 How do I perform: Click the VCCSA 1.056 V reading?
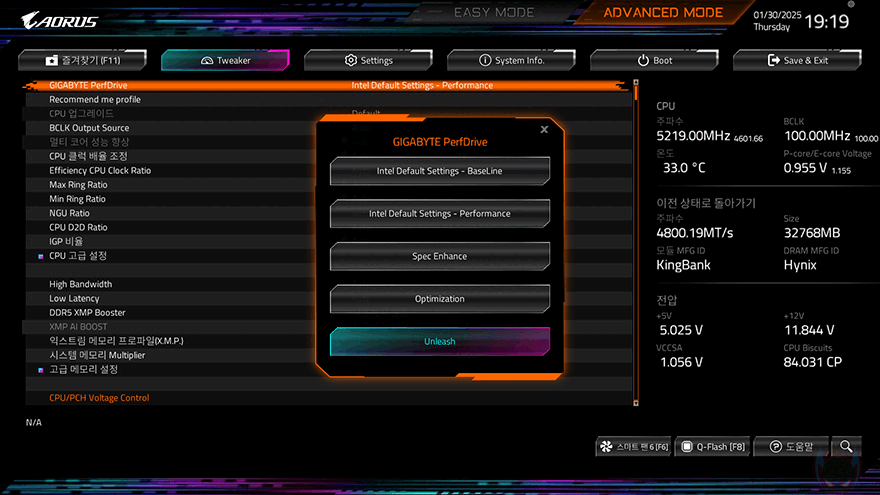[681, 362]
